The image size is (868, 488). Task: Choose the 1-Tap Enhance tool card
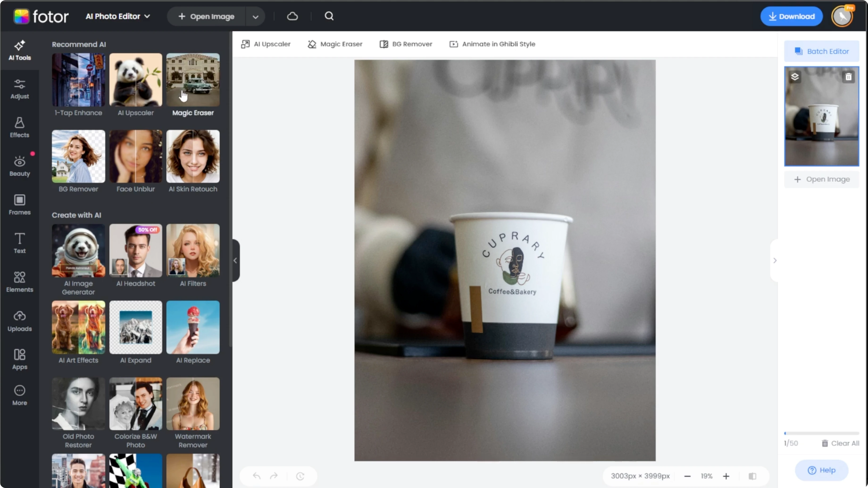pyautogui.click(x=78, y=85)
